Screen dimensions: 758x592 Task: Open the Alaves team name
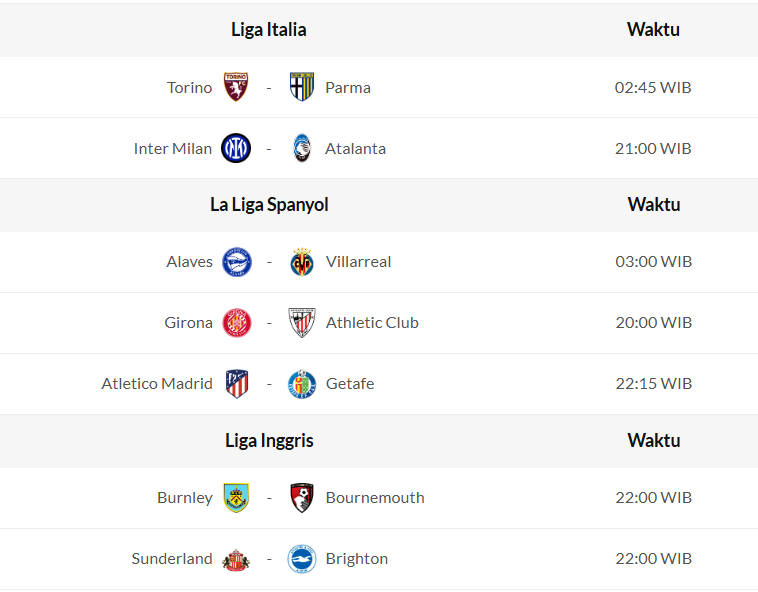point(189,262)
